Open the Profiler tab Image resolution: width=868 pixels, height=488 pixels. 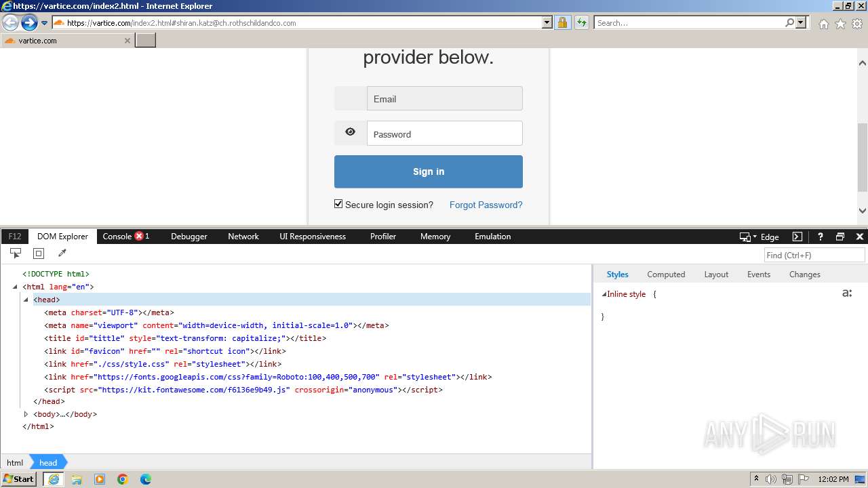(x=383, y=237)
